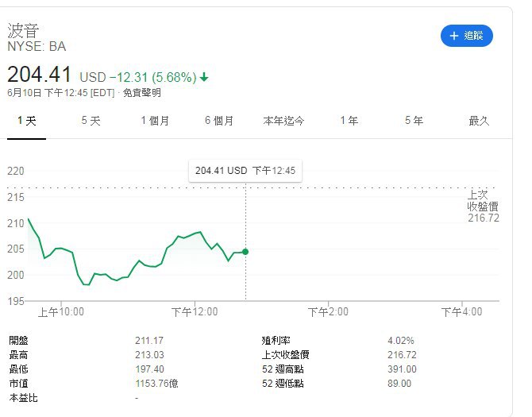The height and width of the screenshot is (417, 532).
Task: Select the 最久 max range tab
Action: click(x=479, y=121)
